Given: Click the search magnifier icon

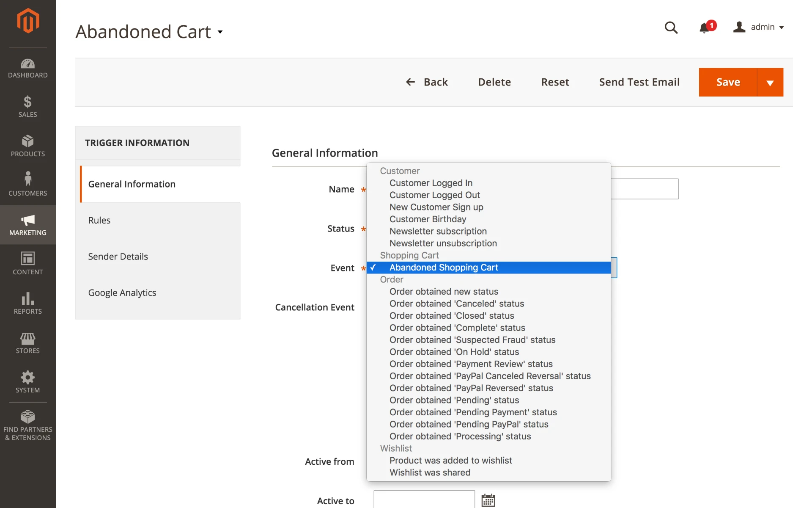Looking at the screenshot, I should tap(671, 28).
